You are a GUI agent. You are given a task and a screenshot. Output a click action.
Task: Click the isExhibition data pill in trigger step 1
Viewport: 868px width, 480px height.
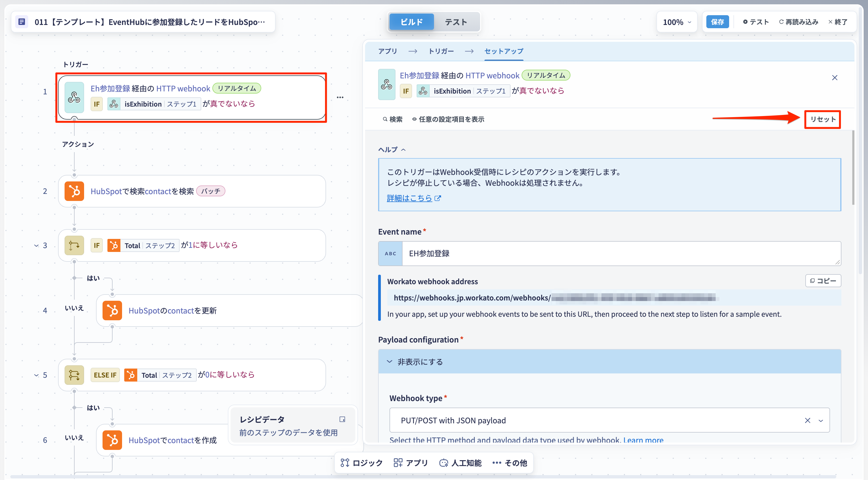click(x=154, y=104)
